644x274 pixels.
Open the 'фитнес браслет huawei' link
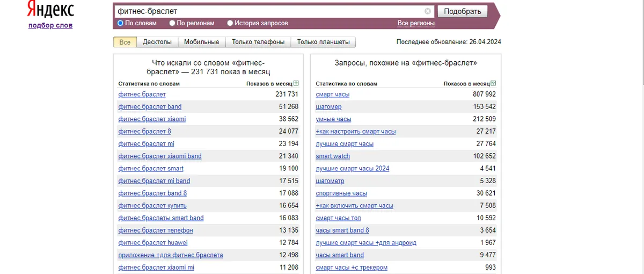tap(152, 243)
